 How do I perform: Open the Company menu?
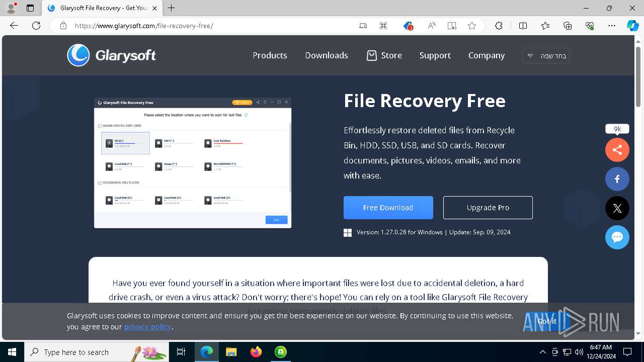pos(487,55)
